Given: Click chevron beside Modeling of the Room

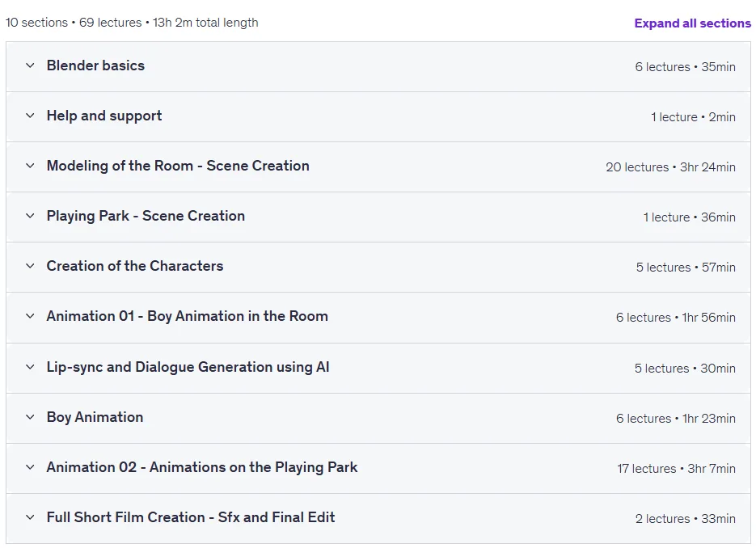Looking at the screenshot, I should pos(30,166).
